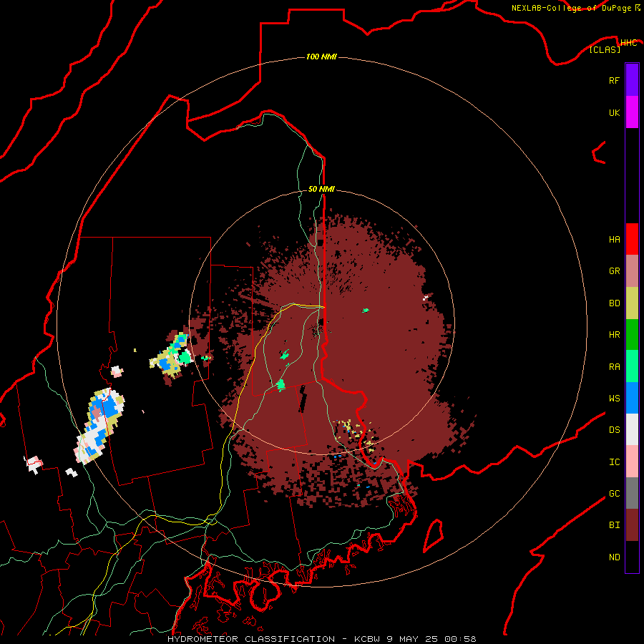Select the BD yellow legend block
Image resolution: width=644 pixels, height=644 pixels.
click(x=632, y=303)
